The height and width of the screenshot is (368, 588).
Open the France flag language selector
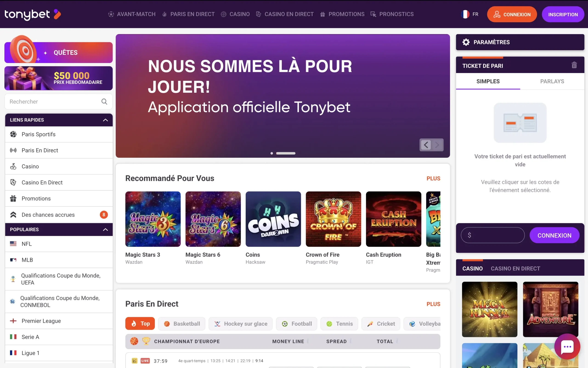(469, 14)
